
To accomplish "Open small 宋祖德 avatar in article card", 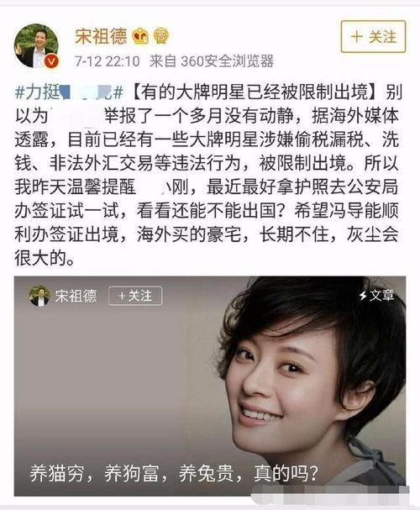I will [x=39, y=296].
